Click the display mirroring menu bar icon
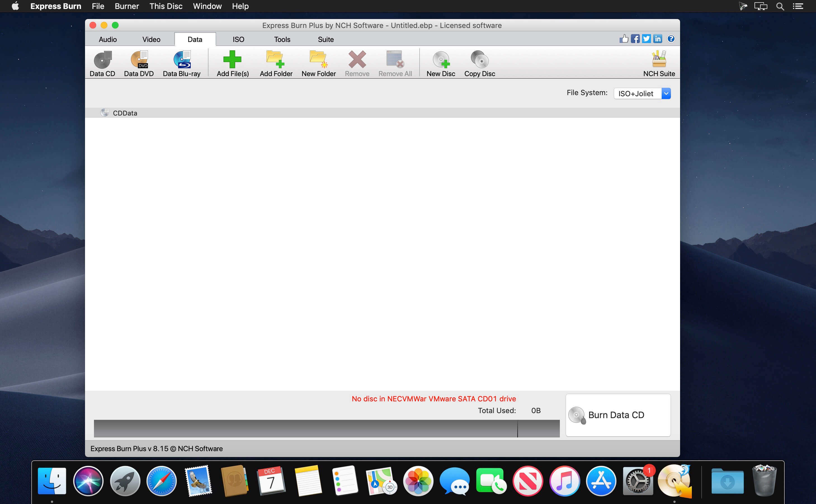The width and height of the screenshot is (816, 504). (761, 6)
